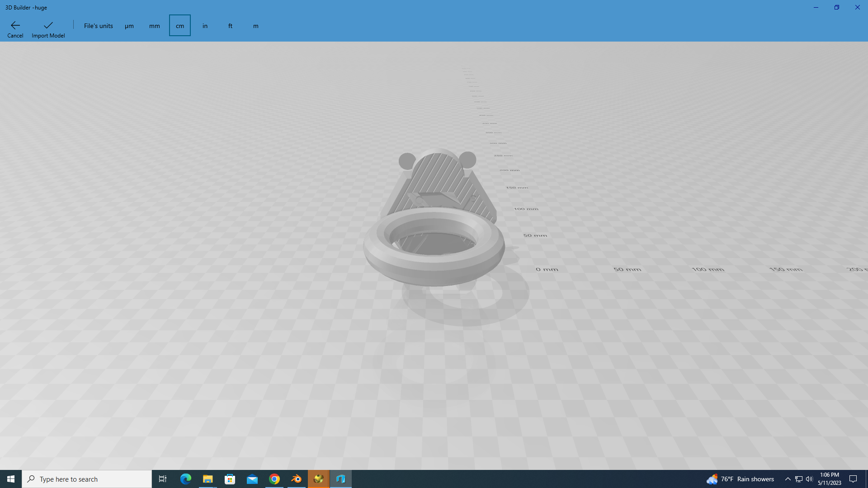Select micrometers (µm) unit
The height and width of the screenshot is (488, 868).
[x=129, y=26]
